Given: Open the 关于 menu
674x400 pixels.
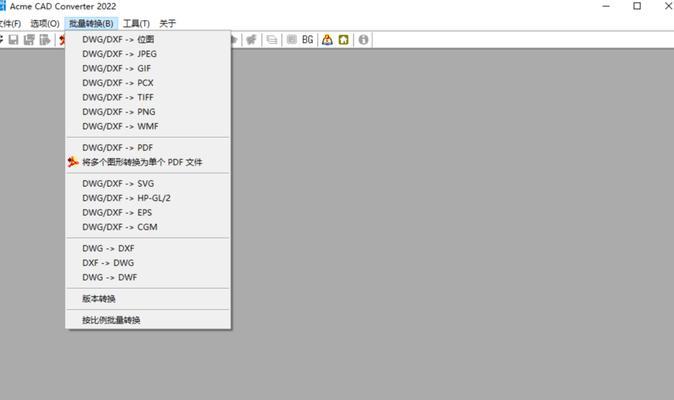Looking at the screenshot, I should (x=168, y=23).
